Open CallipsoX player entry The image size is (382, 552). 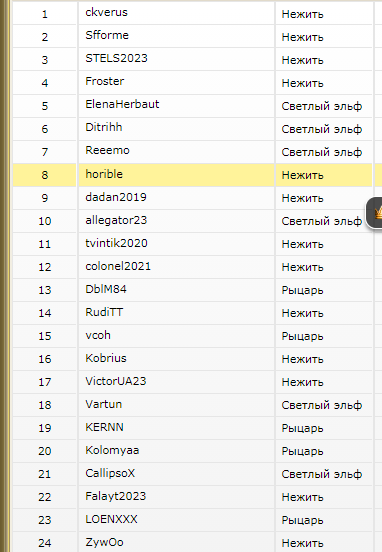[x=110, y=473]
